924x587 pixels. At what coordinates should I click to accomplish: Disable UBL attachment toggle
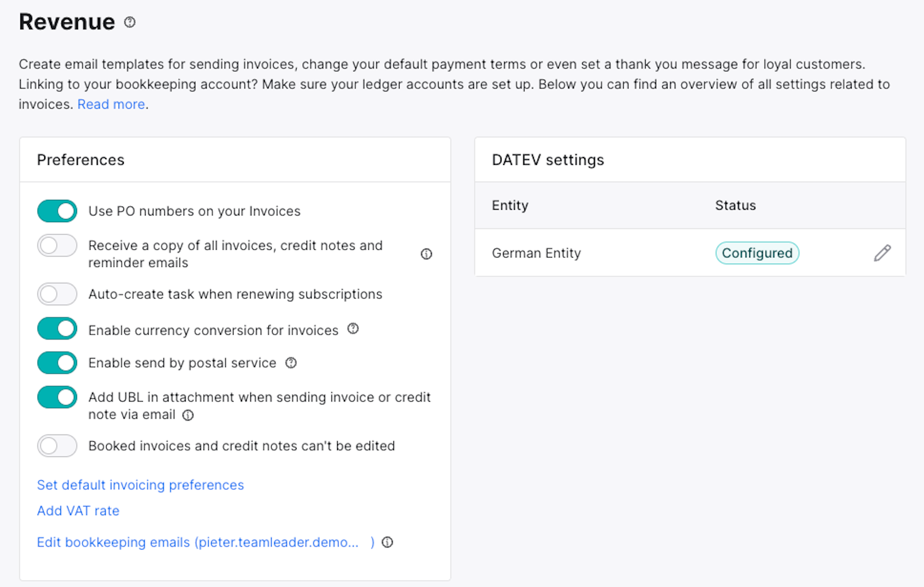pyautogui.click(x=57, y=397)
